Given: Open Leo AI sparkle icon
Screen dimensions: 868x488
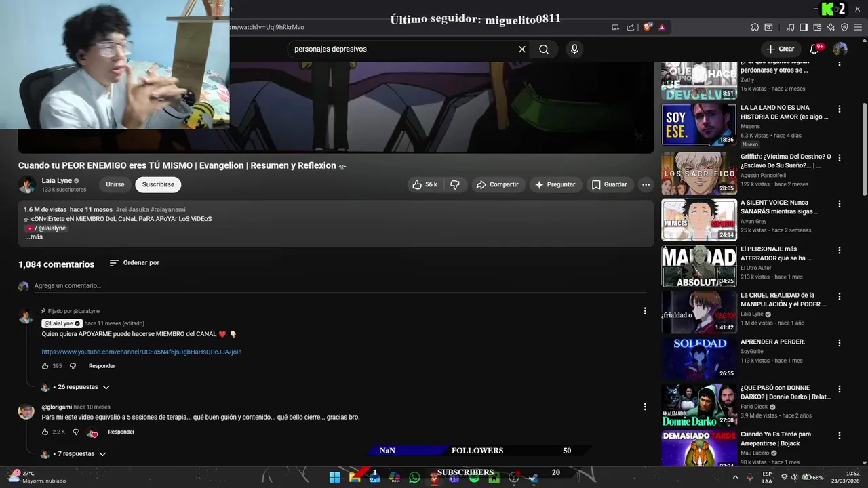Looking at the screenshot, I should coord(831,27).
